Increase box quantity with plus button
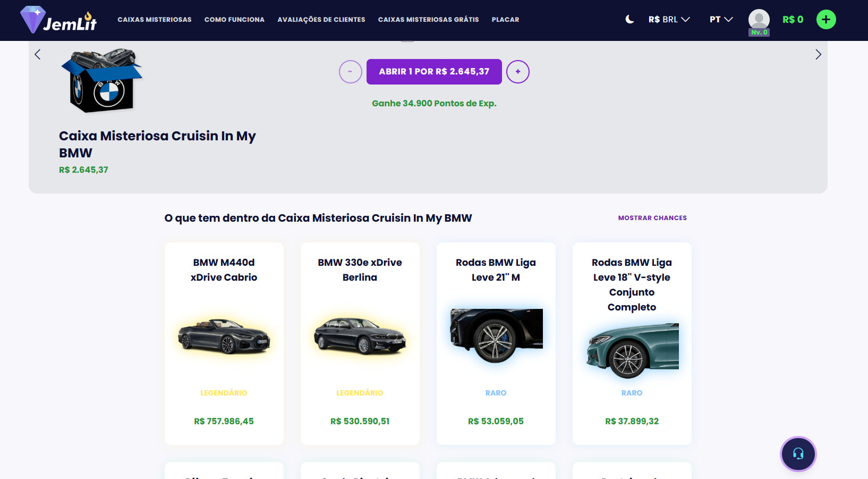868x479 pixels. tap(517, 72)
